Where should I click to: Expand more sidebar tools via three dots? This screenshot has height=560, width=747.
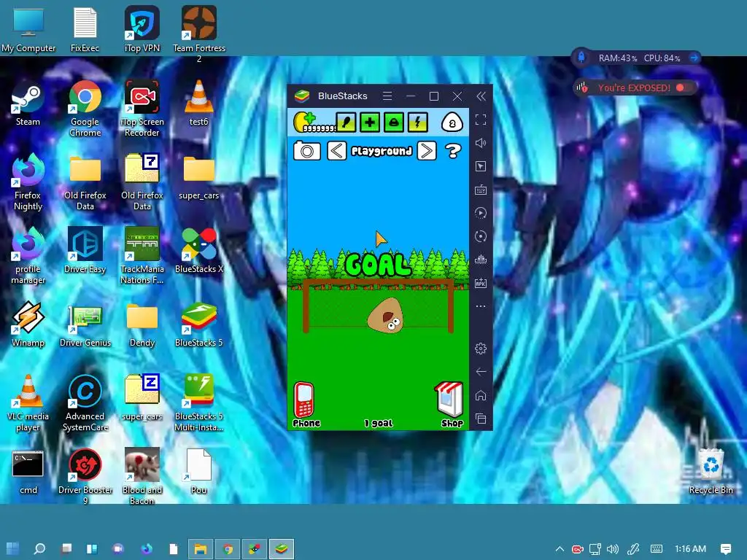(x=481, y=306)
